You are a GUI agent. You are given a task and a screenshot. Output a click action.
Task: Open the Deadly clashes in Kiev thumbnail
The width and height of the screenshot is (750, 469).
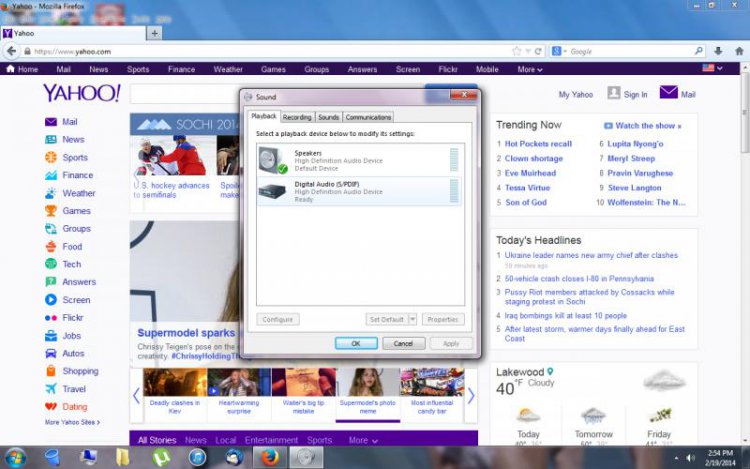click(175, 391)
